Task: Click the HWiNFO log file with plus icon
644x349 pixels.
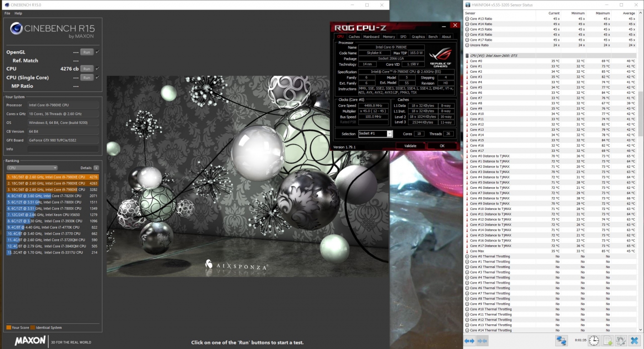Action: (607, 341)
